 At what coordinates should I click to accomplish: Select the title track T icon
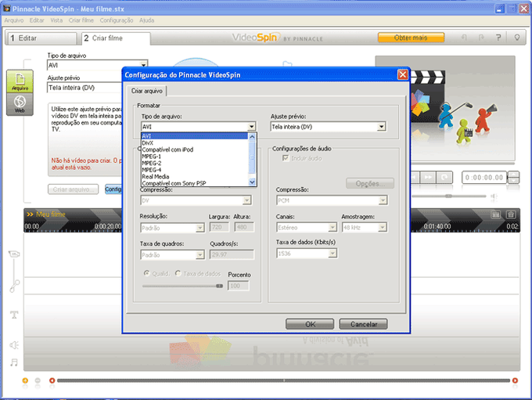point(14,315)
